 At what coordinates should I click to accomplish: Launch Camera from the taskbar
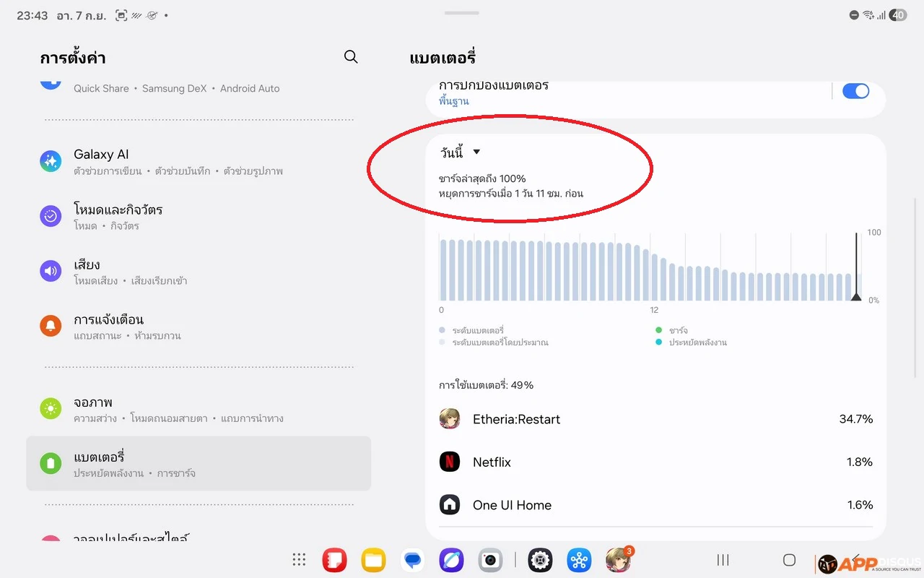tap(490, 560)
